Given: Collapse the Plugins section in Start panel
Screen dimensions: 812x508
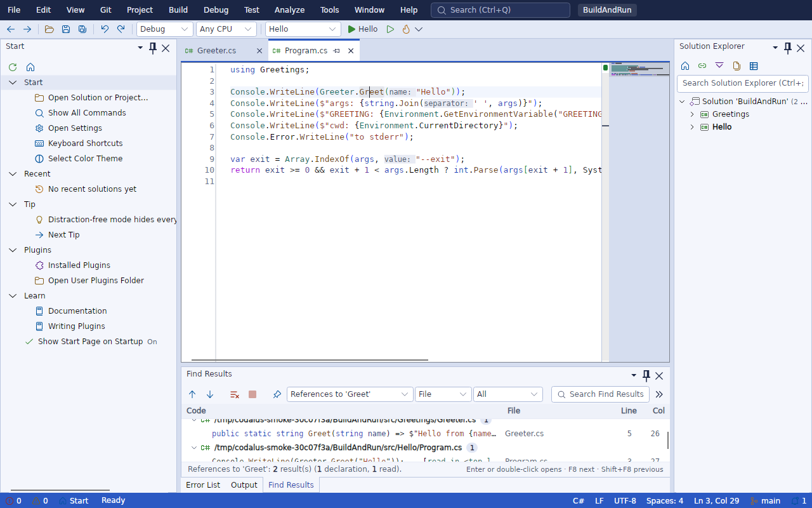Looking at the screenshot, I should [13, 250].
